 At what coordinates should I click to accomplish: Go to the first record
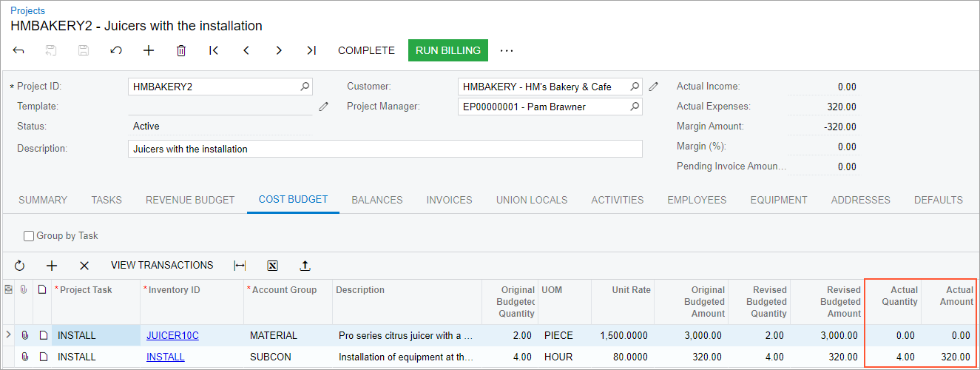pos(214,50)
